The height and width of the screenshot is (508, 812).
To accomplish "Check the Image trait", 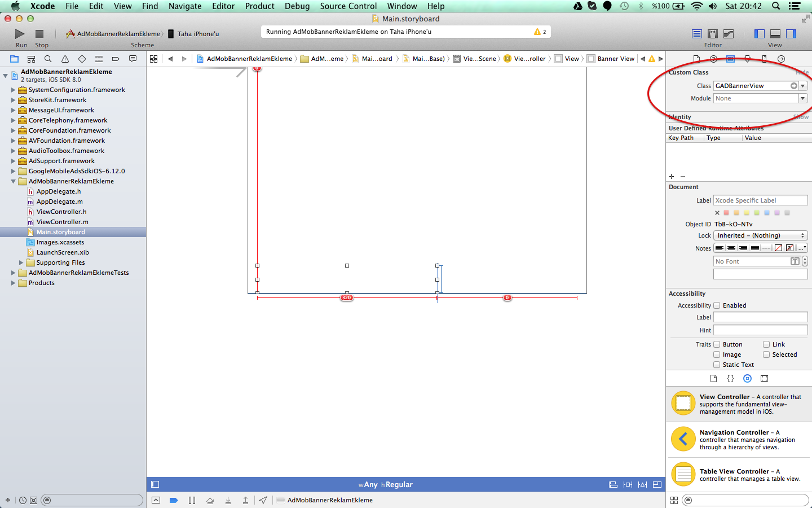I will [717, 354].
